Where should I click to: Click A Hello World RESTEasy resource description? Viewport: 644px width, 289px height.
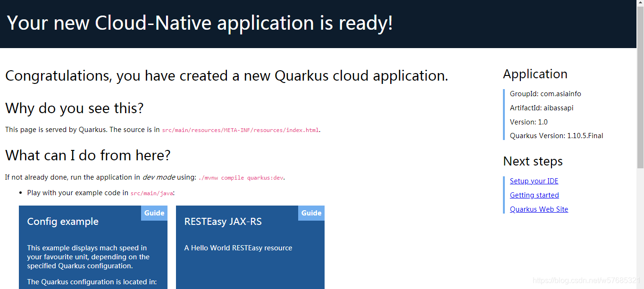[x=238, y=248]
